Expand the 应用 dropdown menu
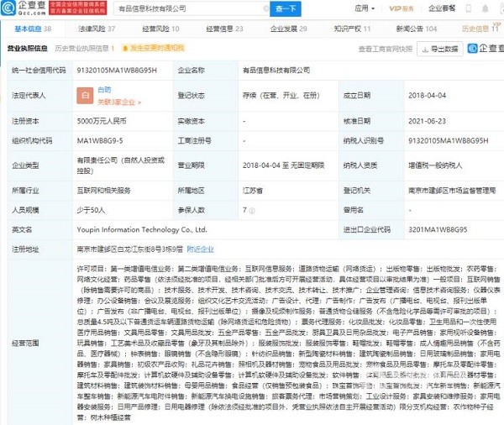 [365, 8]
